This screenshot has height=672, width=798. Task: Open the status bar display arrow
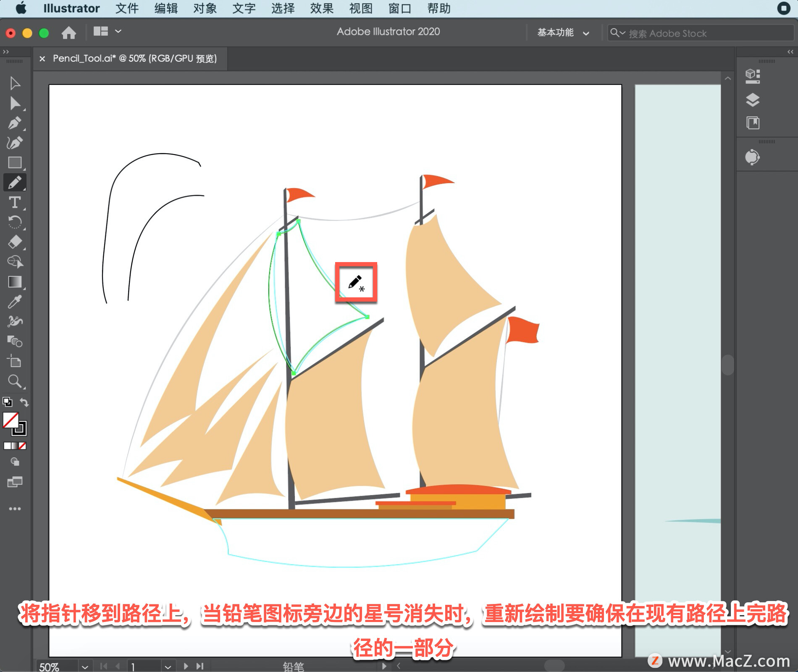383,666
